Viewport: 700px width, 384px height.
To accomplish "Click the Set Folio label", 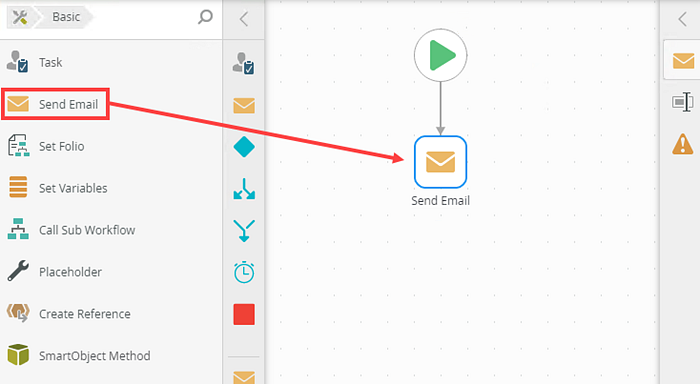I will click(62, 146).
